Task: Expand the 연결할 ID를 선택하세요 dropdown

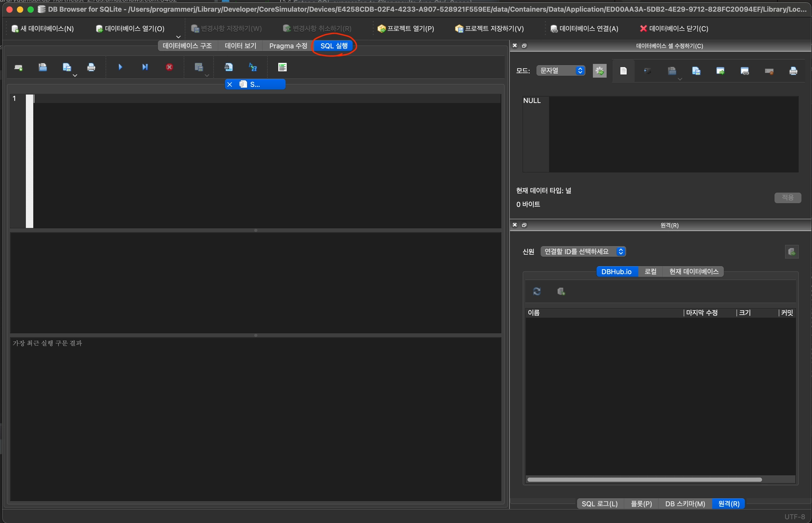Action: [x=583, y=252]
